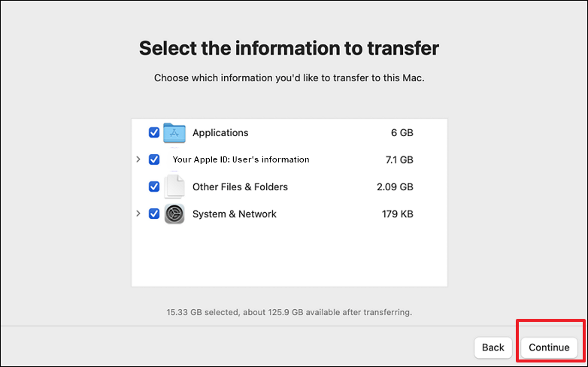The width and height of the screenshot is (588, 367).
Task: Click the "15.33 GB selected" storage summary text
Action: pyautogui.click(x=289, y=311)
